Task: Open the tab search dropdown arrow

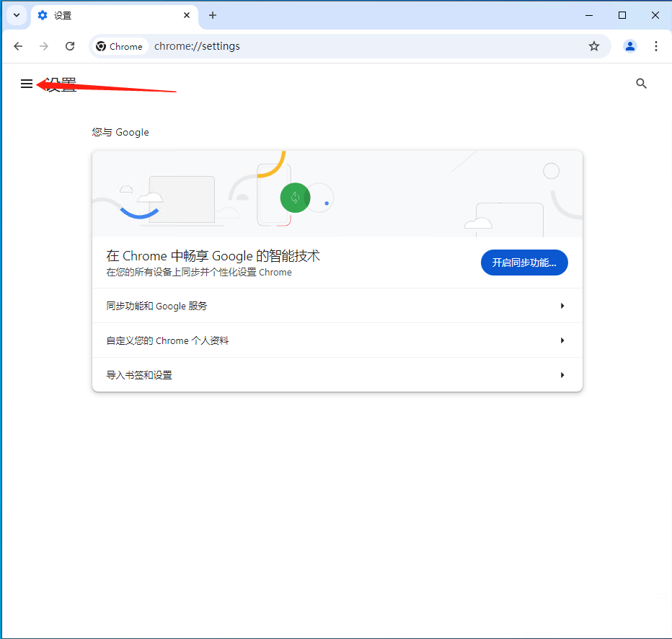Action: point(17,15)
